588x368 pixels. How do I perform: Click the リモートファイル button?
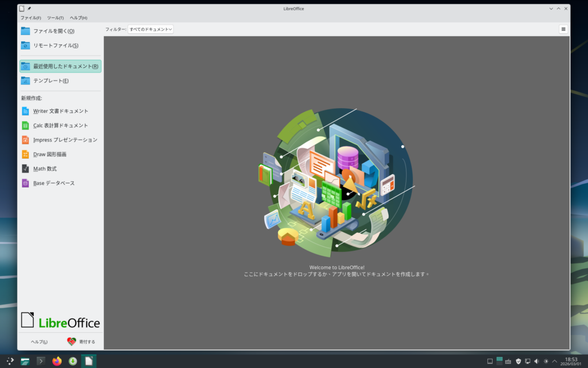tap(55, 45)
